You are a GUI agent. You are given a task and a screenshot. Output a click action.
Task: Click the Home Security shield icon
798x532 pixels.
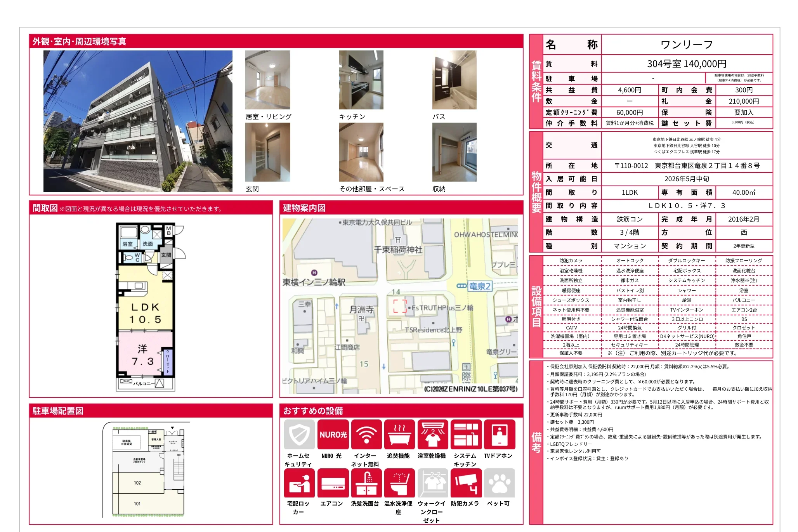pos(299,434)
